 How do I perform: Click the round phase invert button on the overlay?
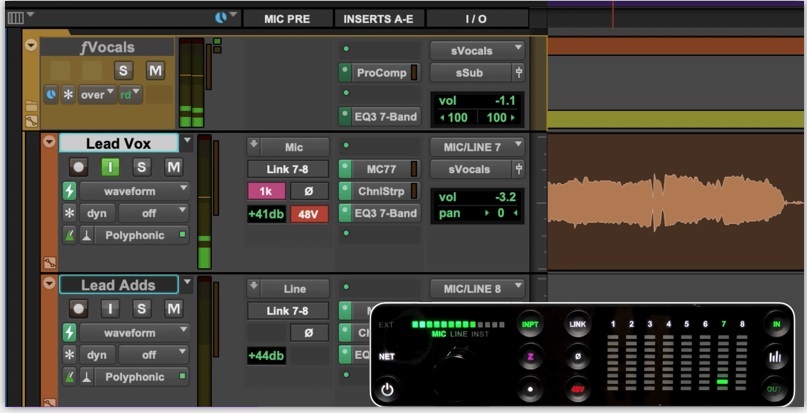click(x=577, y=357)
